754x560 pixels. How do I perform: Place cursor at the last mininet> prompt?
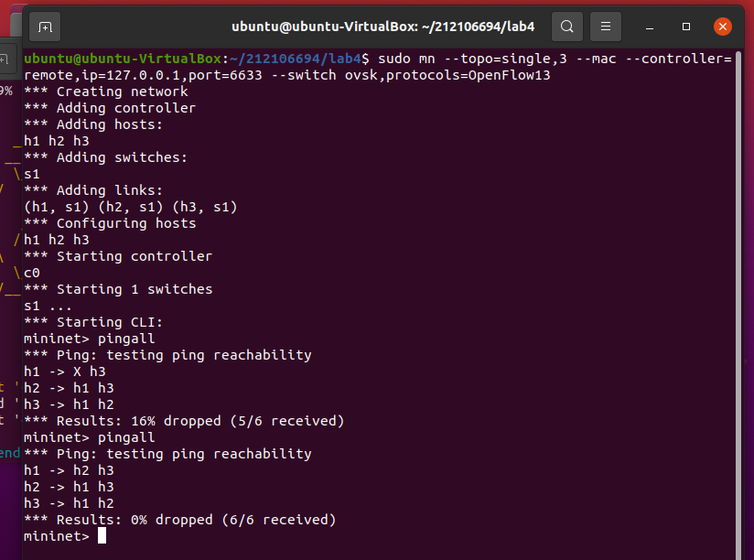[x=102, y=536]
